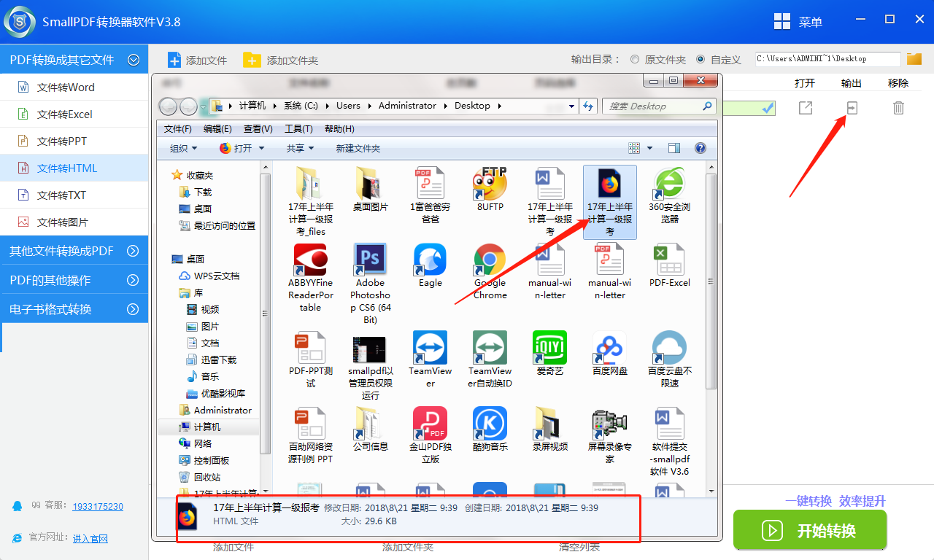The width and height of the screenshot is (934, 560).
Task: Select the 360安全浏览器 shortcut icon
Action: [x=670, y=182]
